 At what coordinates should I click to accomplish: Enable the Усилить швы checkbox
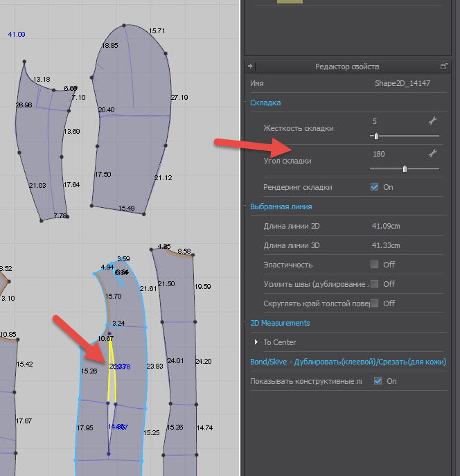coord(375,284)
